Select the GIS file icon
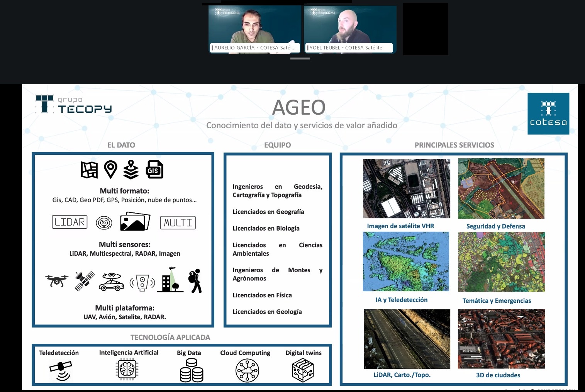Image resolution: width=585 pixels, height=392 pixels. [x=154, y=170]
